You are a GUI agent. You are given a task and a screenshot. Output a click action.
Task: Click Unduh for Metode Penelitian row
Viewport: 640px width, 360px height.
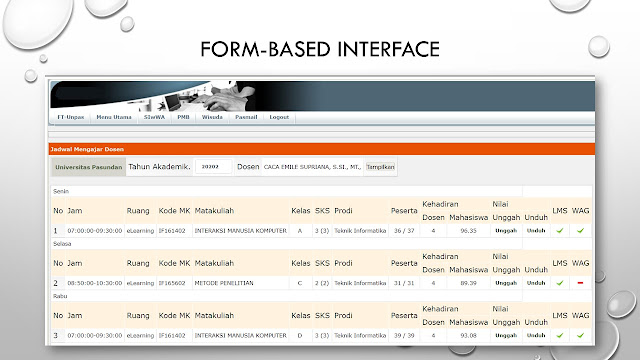[x=536, y=283]
